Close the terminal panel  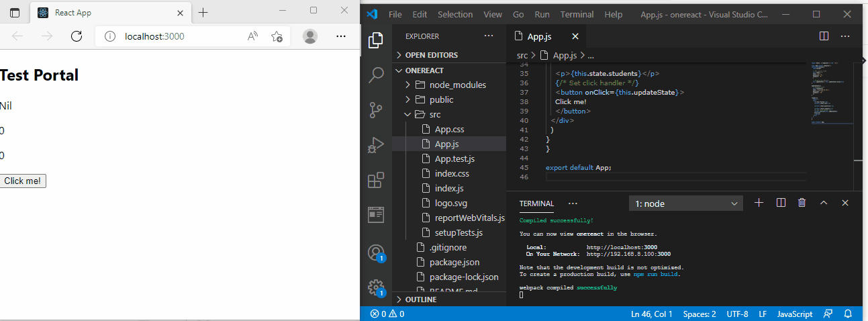(845, 203)
